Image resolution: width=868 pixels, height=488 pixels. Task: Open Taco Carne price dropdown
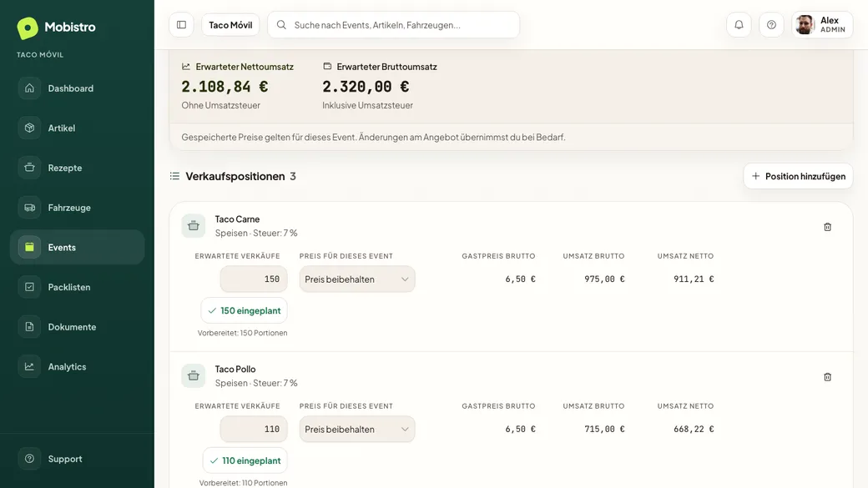(x=357, y=279)
